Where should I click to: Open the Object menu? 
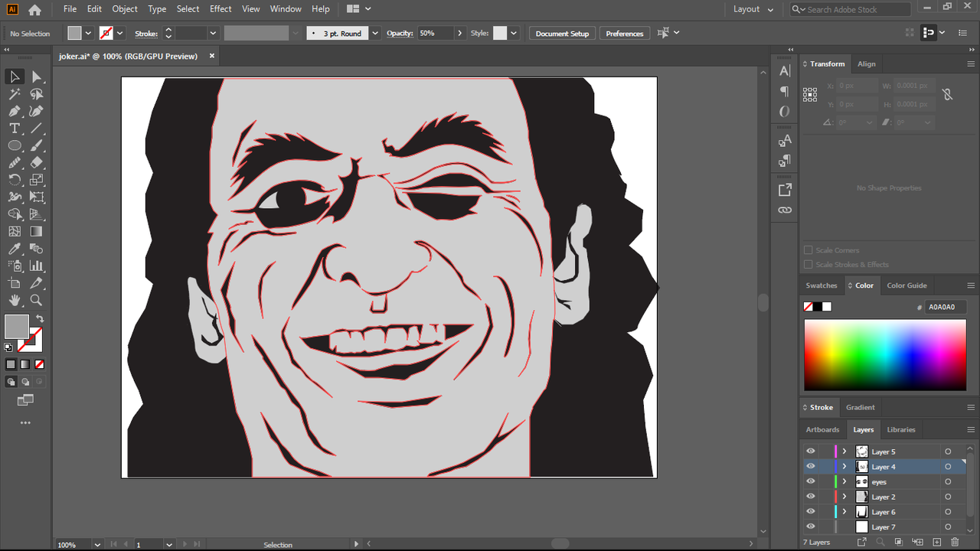(125, 9)
